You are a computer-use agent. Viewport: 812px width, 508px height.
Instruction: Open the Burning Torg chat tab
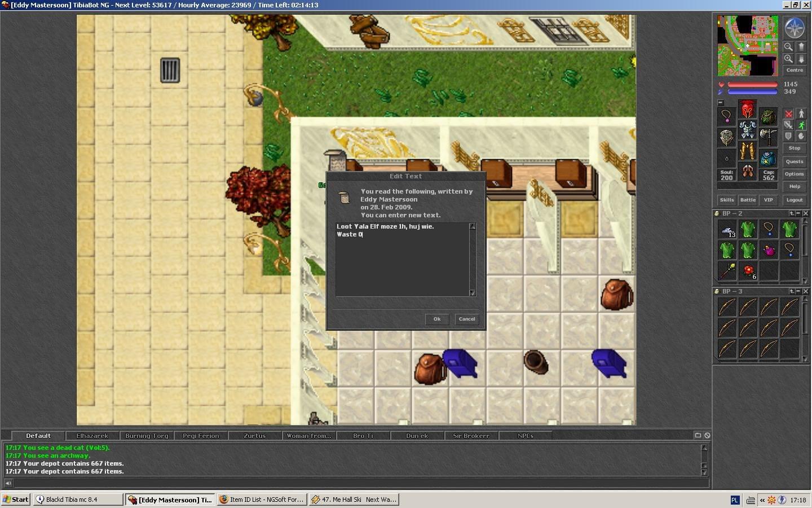[x=147, y=436]
